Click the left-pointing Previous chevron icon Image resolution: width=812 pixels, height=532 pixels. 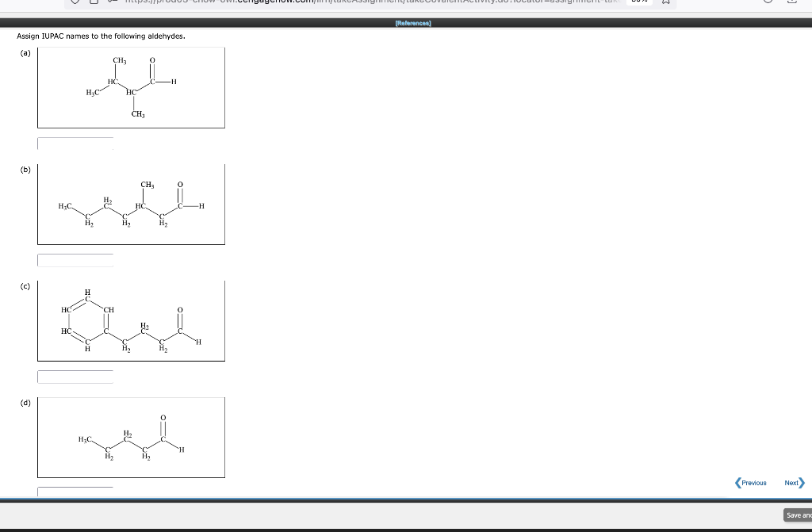tap(737, 483)
